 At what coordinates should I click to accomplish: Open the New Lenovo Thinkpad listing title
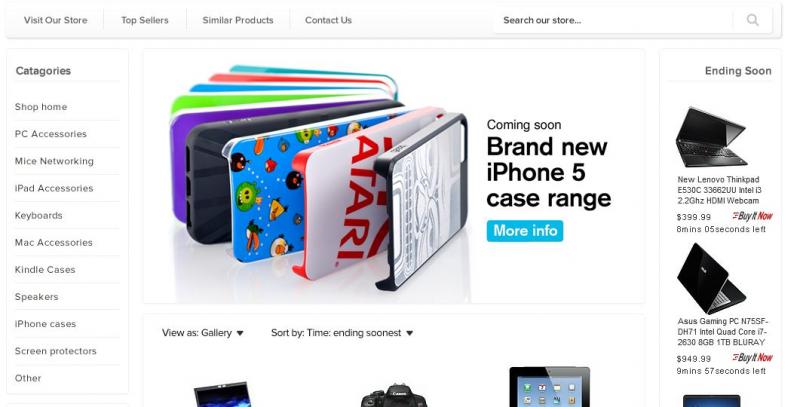[x=719, y=190]
